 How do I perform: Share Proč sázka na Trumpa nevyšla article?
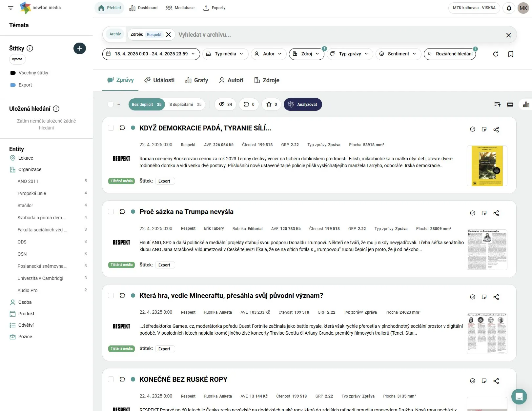(496, 213)
